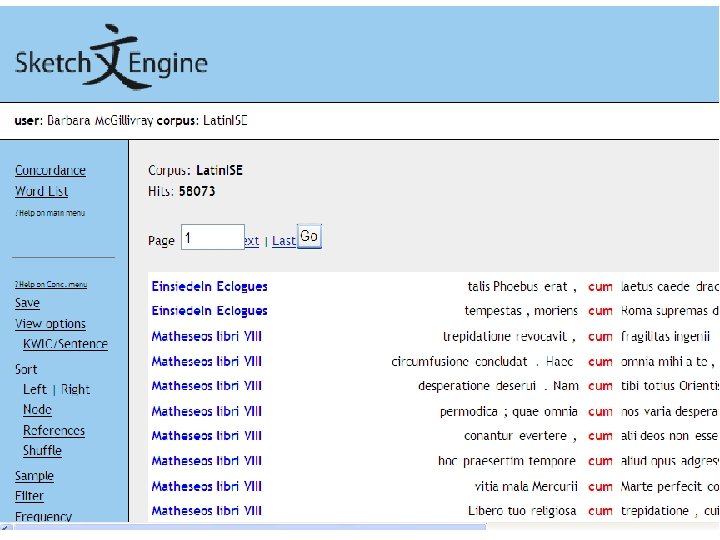Viewport: 720px width, 540px height.
Task: Sort by Left context
Action: click(x=35, y=389)
